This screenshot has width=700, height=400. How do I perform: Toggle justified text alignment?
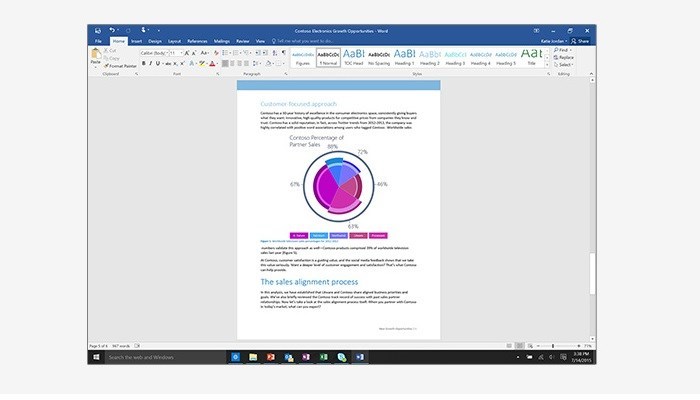246,63
